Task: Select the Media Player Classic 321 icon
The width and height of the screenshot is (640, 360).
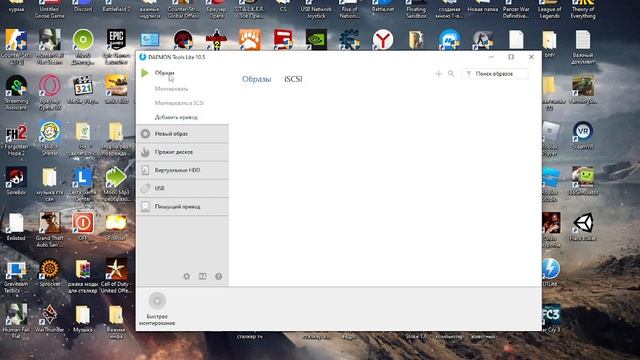Action: (83, 89)
